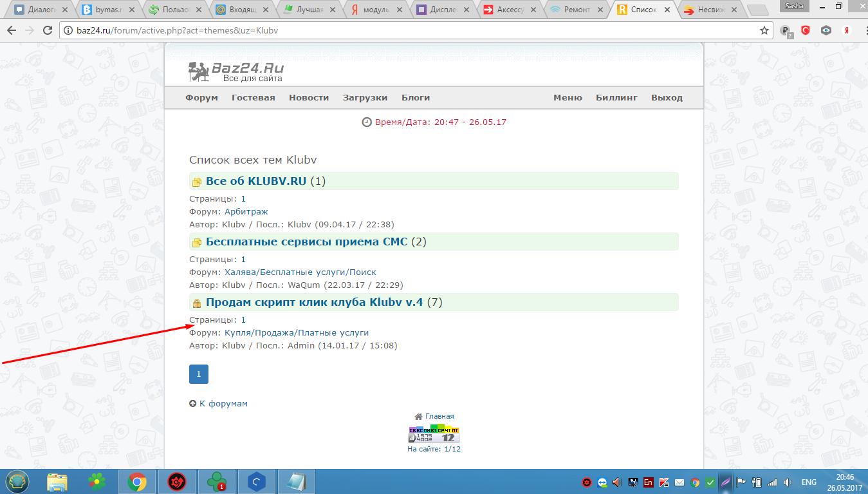Click the Windows Start orb
Screen dimensions: 868x494
point(17,481)
